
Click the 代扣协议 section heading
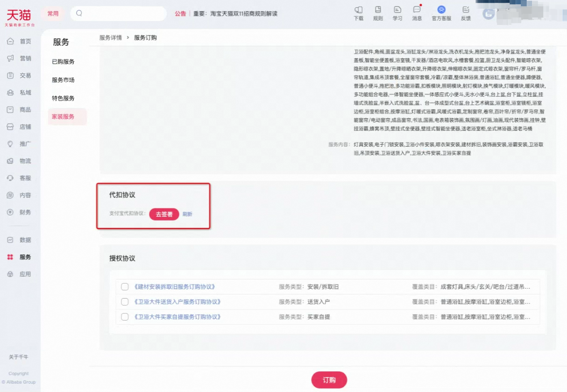coord(122,195)
